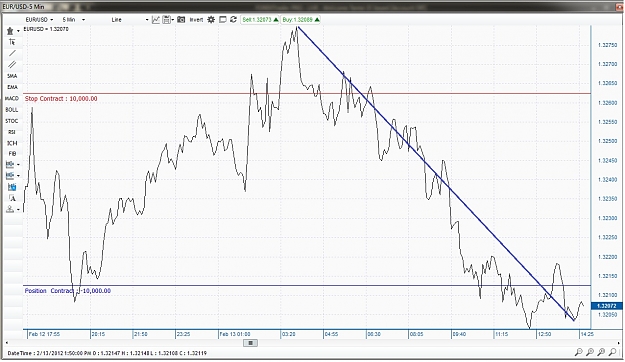Add the RSI indicator
The height and width of the screenshot is (362, 625).
point(12,132)
